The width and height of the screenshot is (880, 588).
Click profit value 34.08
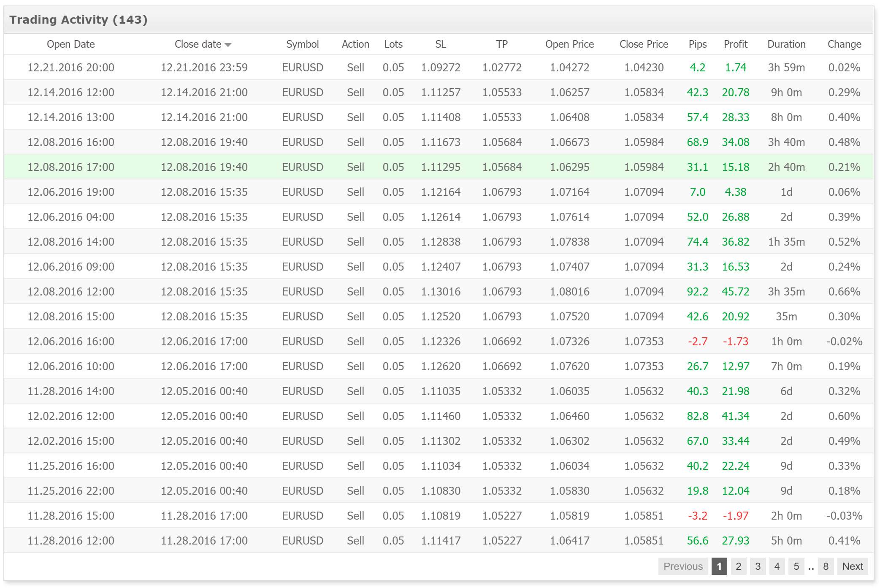point(736,142)
